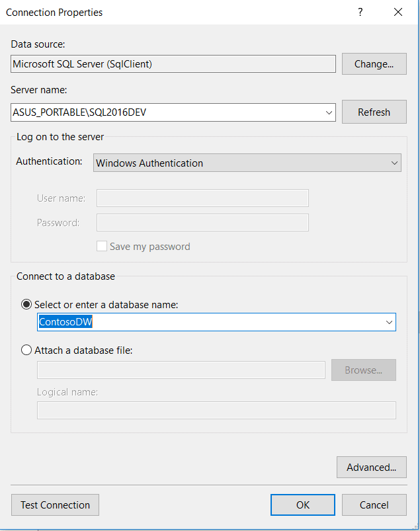Refresh the server name list

(x=374, y=112)
